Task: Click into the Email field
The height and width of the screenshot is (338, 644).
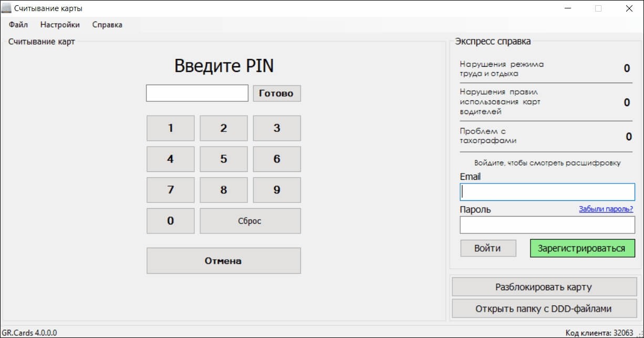Action: click(x=547, y=192)
